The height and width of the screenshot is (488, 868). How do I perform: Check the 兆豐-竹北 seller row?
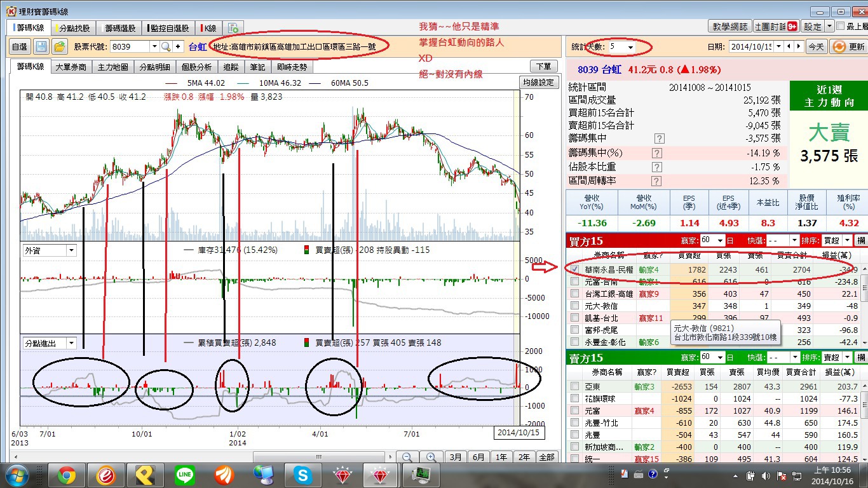tap(575, 423)
